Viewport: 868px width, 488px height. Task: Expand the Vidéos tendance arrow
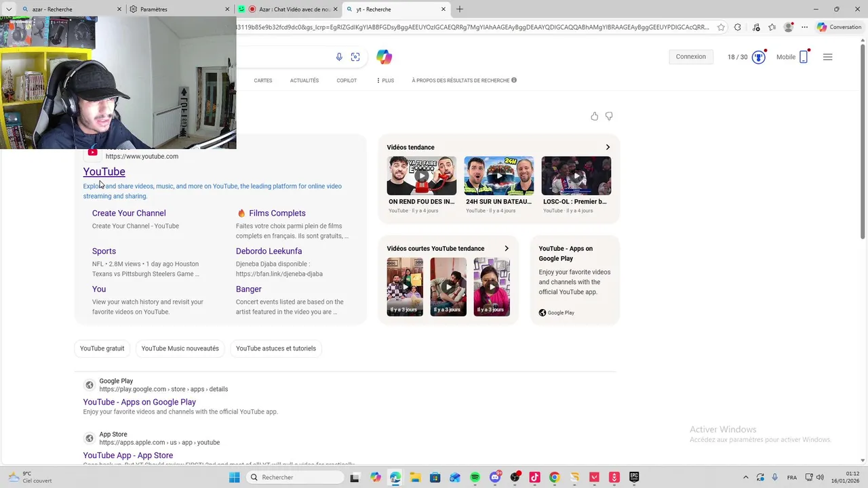click(x=608, y=147)
